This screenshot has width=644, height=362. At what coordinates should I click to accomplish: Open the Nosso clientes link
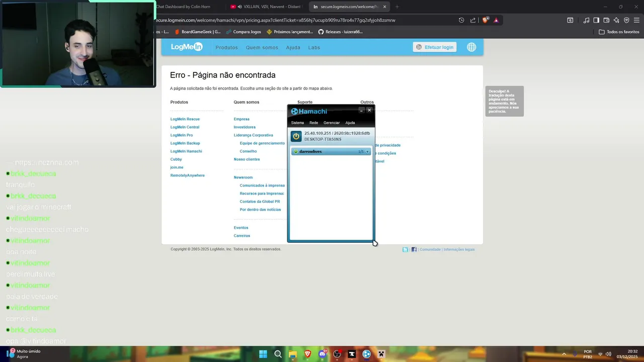click(247, 159)
